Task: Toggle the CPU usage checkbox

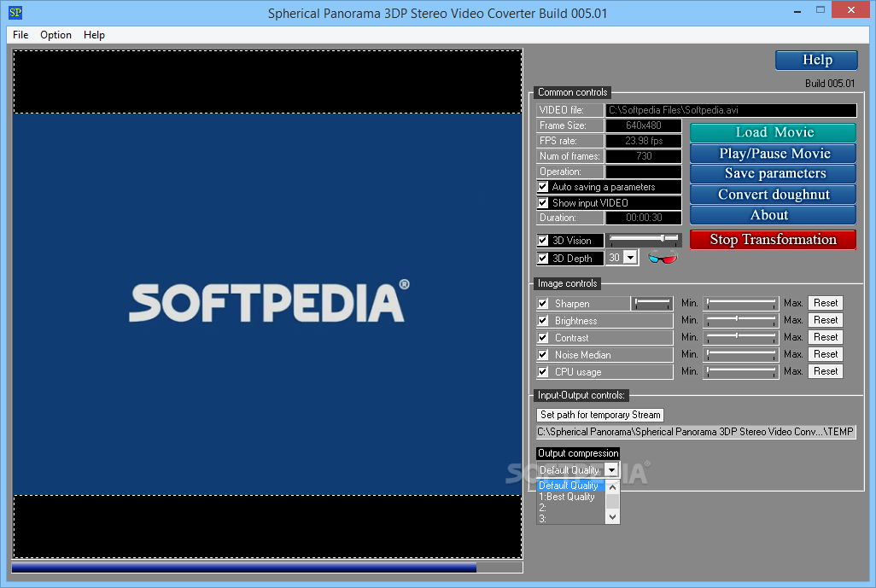Action: coord(543,371)
